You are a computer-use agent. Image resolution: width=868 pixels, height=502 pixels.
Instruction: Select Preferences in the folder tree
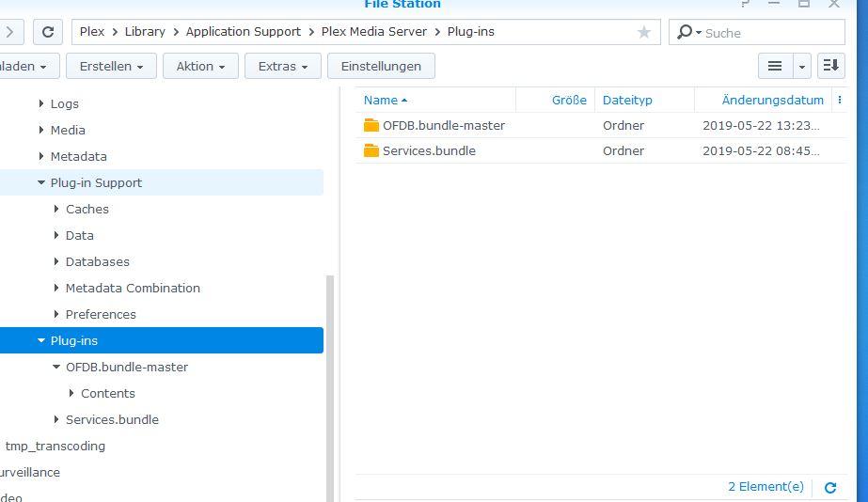[101, 314]
